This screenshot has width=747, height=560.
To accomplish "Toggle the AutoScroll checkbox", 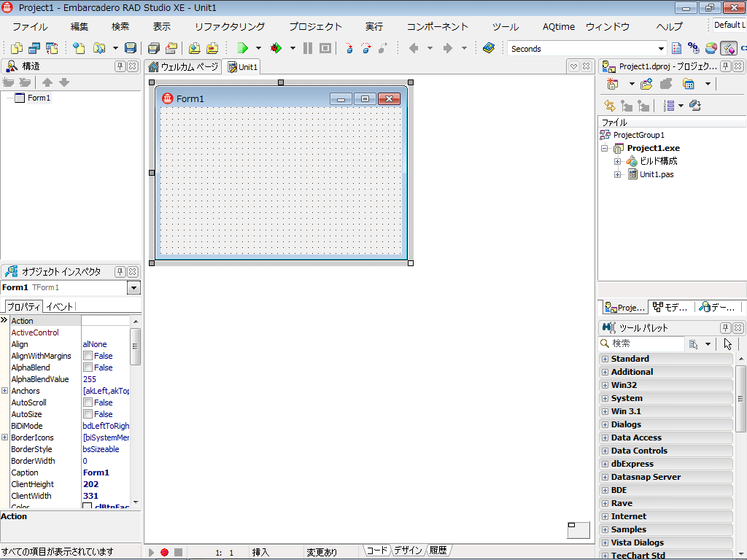I will click(88, 402).
